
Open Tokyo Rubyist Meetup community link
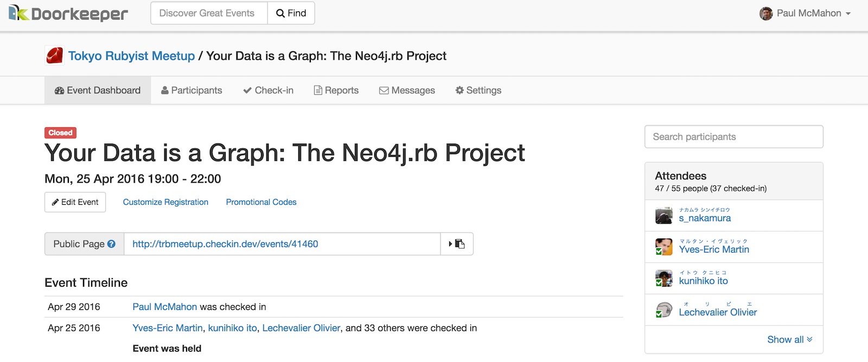point(131,56)
